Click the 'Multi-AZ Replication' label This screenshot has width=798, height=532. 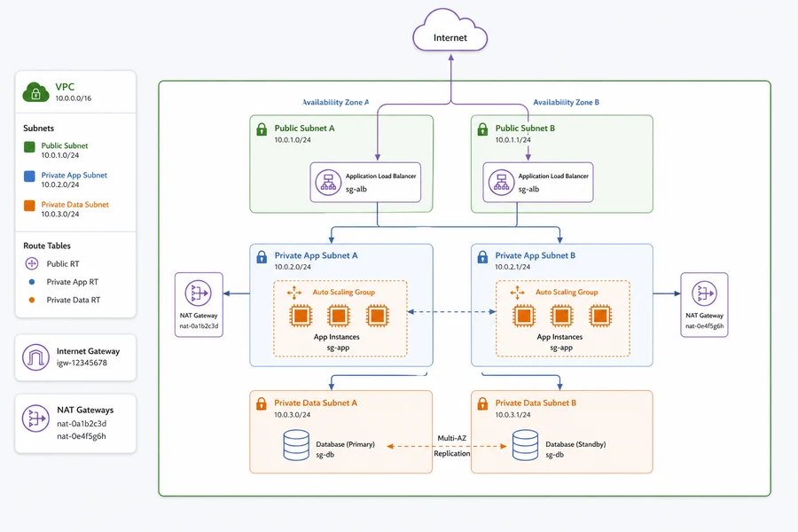(x=452, y=446)
